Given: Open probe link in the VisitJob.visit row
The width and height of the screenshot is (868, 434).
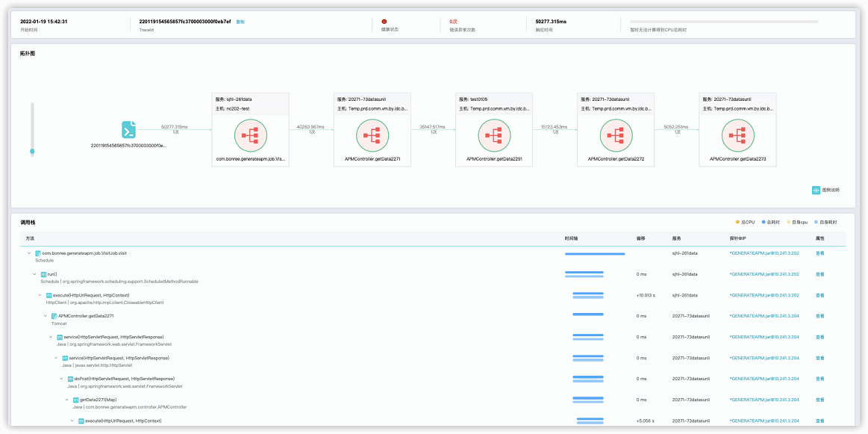Looking at the screenshot, I should 764,253.
